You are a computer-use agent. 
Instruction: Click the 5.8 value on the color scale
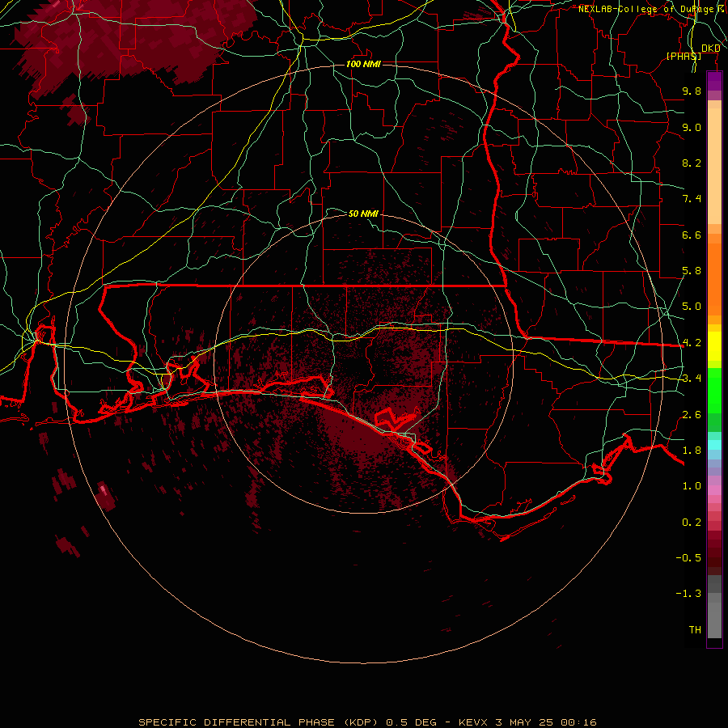pyautogui.click(x=692, y=271)
